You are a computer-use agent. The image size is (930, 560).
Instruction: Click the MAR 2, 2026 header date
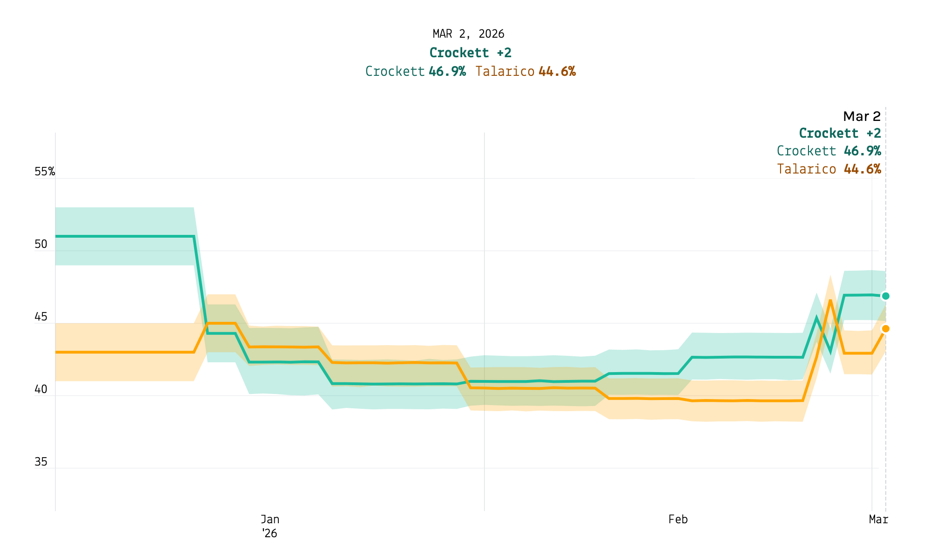[x=468, y=34]
